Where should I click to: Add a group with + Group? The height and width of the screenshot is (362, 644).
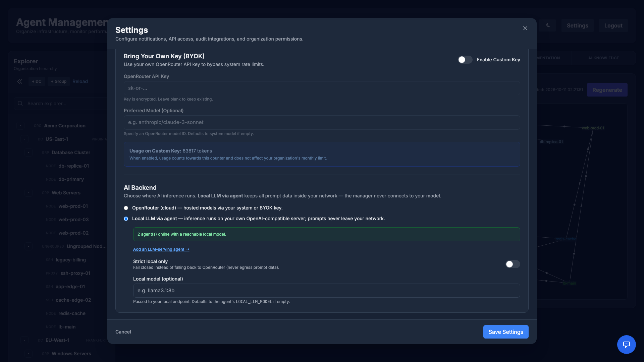click(x=59, y=81)
